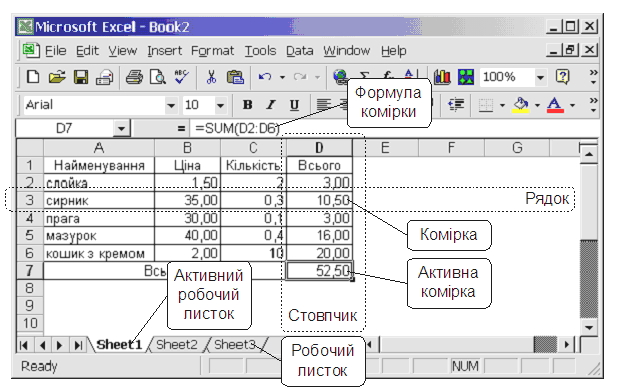Expand Font Color palette dropdown arrow
The width and height of the screenshot is (618, 392).
click(572, 105)
